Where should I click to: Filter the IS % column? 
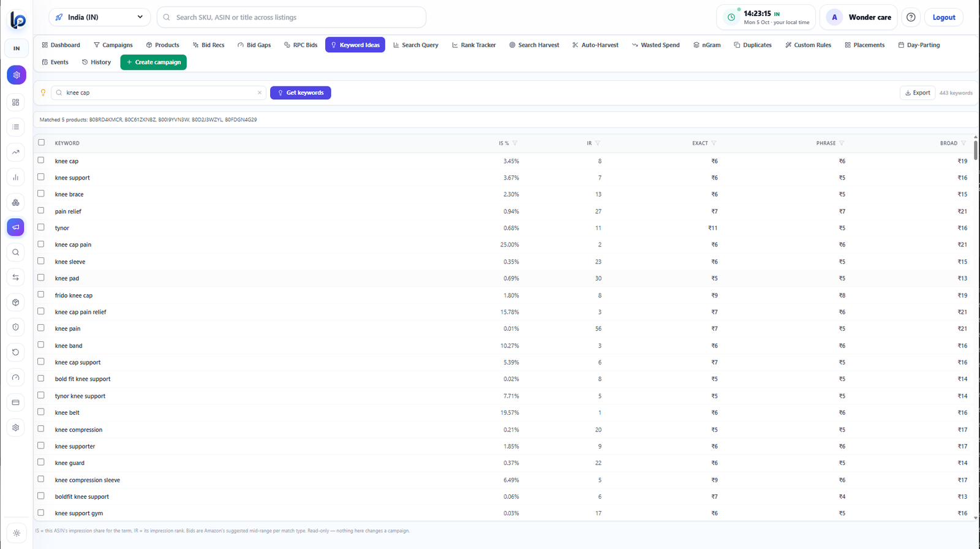click(x=514, y=143)
